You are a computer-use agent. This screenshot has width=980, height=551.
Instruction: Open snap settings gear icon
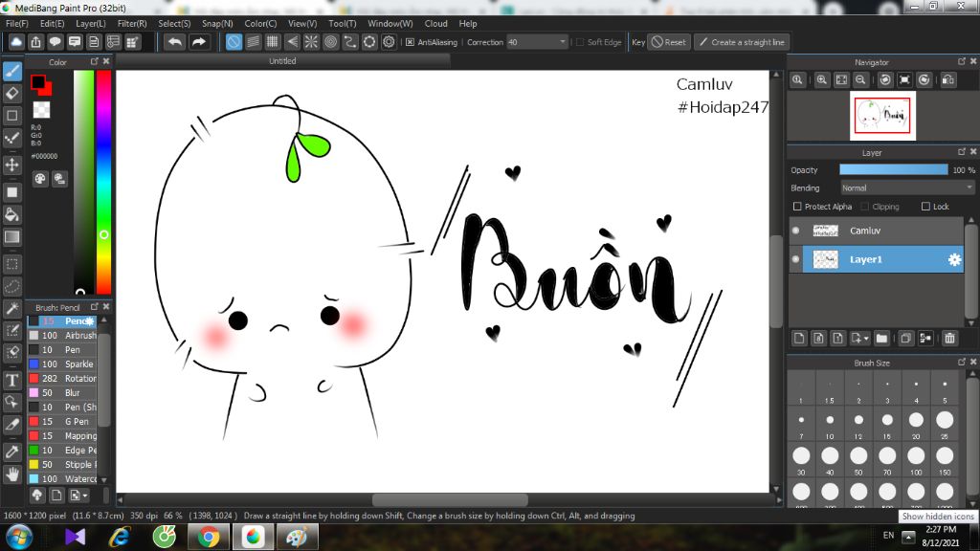tap(389, 42)
